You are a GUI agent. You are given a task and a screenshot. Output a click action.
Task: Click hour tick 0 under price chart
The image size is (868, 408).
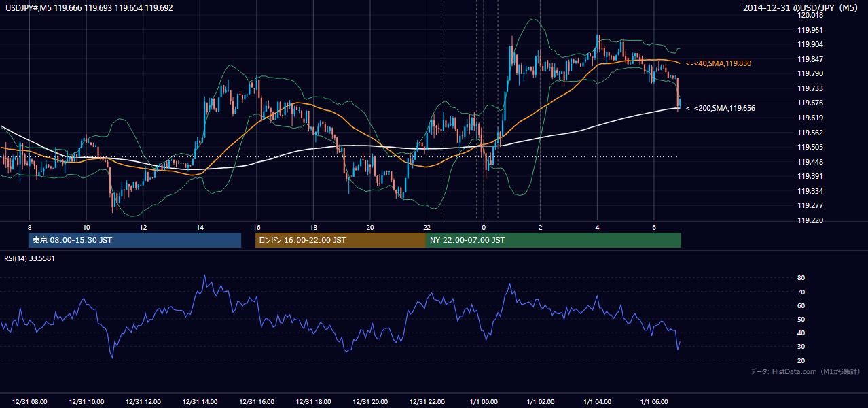(484, 226)
